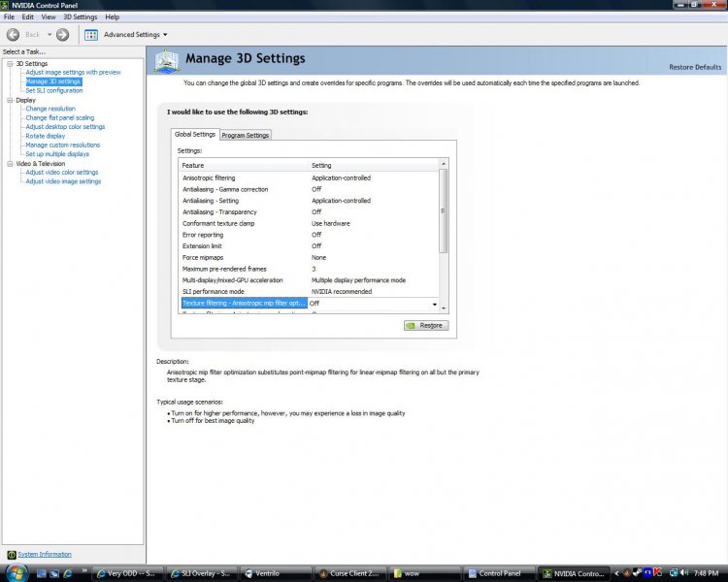Click the Feature column header
Screen dimensions: 728x582
[245, 165]
